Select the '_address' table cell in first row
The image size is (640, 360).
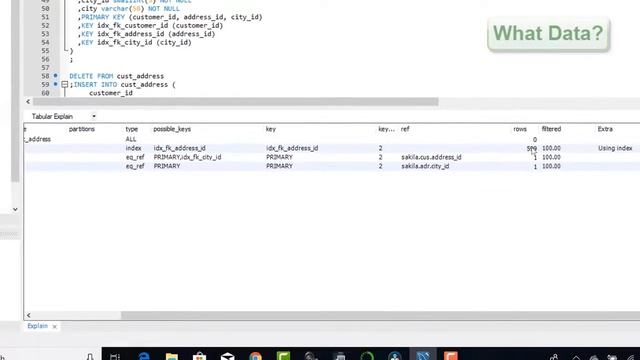point(38,139)
